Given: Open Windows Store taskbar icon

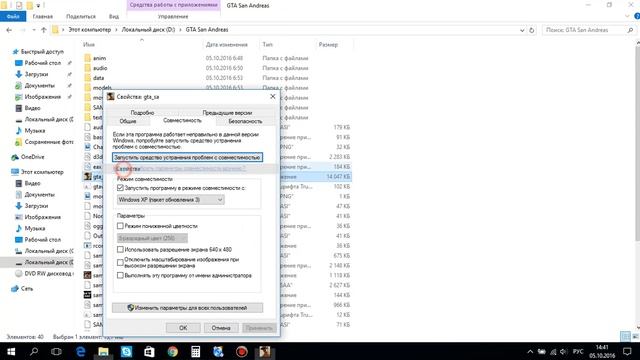Looking at the screenshot, I should pos(149,351).
